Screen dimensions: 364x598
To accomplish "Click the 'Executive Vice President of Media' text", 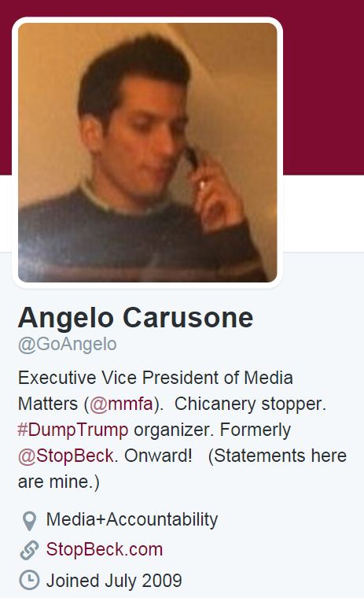I will point(156,378).
